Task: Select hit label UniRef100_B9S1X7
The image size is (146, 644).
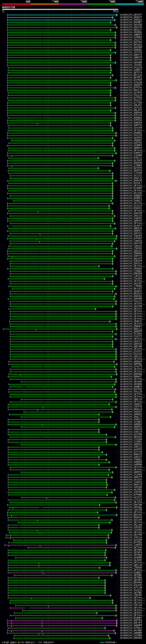Action: click(x=131, y=30)
